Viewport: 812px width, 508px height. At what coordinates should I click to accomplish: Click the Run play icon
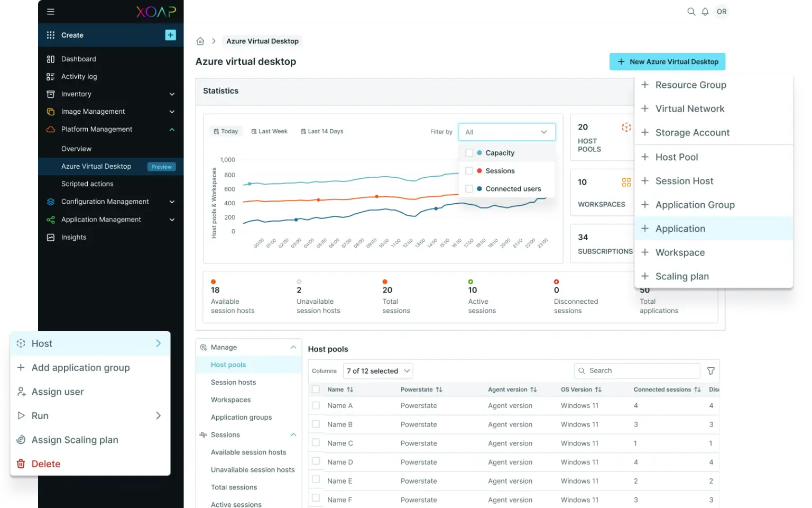(x=21, y=416)
